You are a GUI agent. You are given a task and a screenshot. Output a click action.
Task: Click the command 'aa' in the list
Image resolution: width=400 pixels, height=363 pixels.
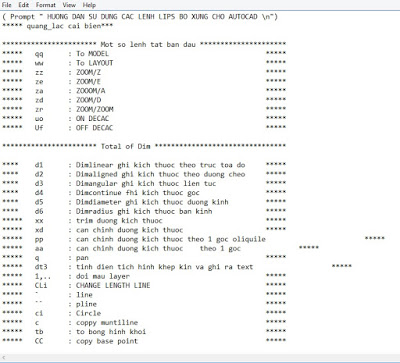(x=39, y=249)
